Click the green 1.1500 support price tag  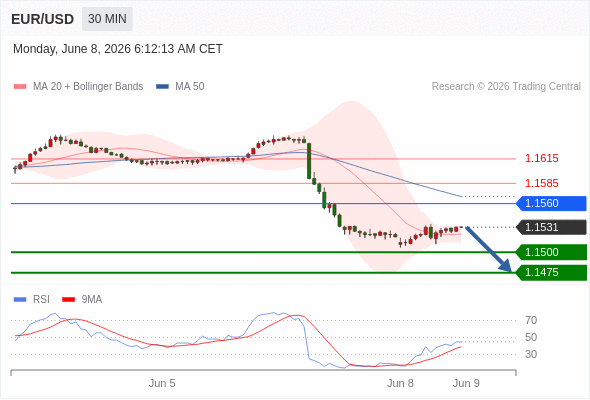point(551,252)
